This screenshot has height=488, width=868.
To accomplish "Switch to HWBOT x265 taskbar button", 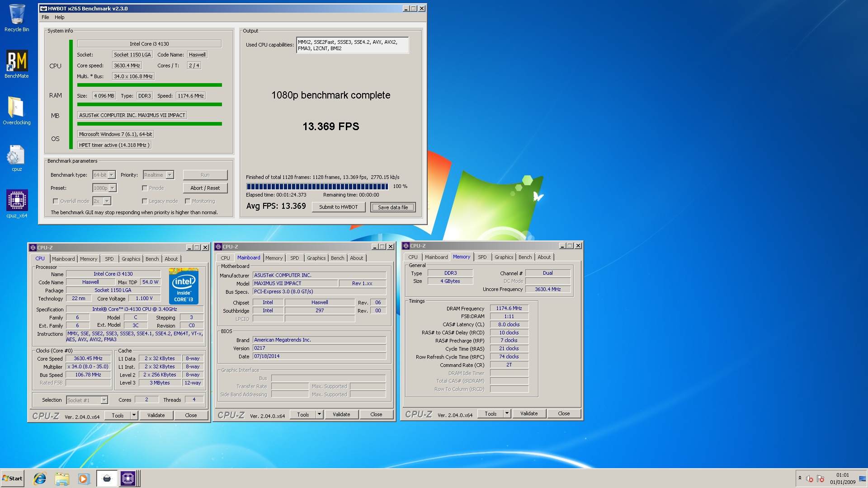I will click(107, 479).
